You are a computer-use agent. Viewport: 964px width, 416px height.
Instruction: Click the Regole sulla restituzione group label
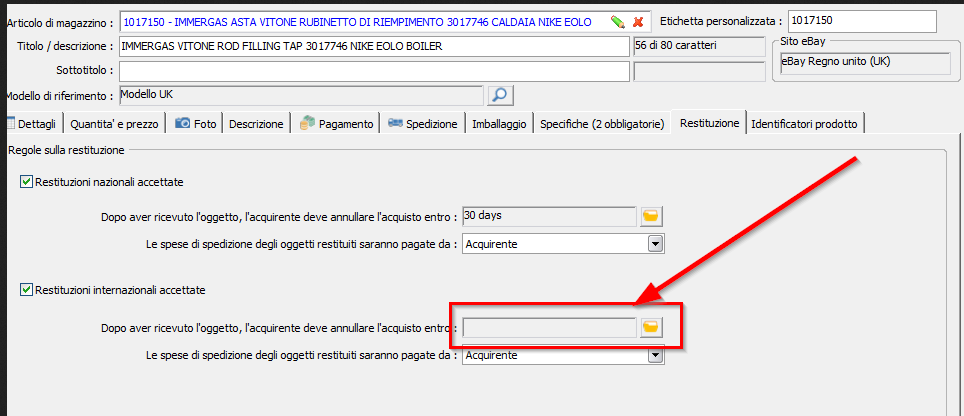66,150
